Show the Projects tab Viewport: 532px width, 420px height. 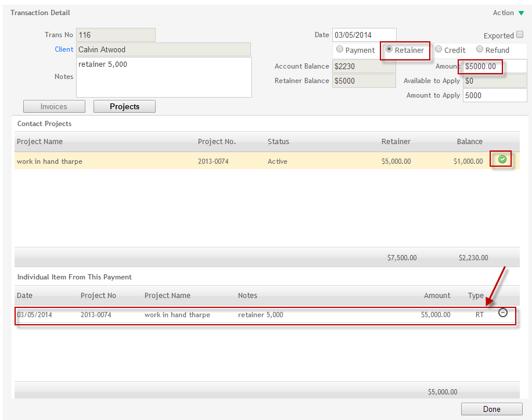(124, 106)
